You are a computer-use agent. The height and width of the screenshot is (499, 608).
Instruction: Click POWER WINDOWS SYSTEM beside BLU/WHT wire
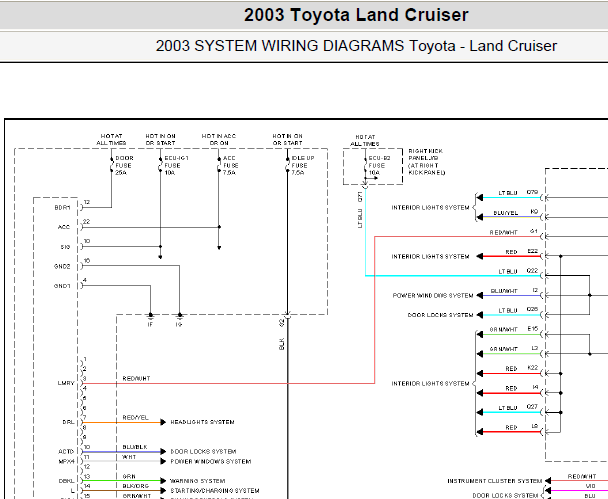[x=433, y=295]
